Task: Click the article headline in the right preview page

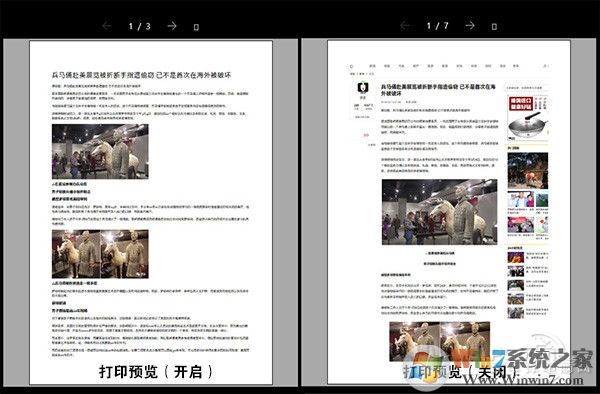Action: (x=439, y=90)
